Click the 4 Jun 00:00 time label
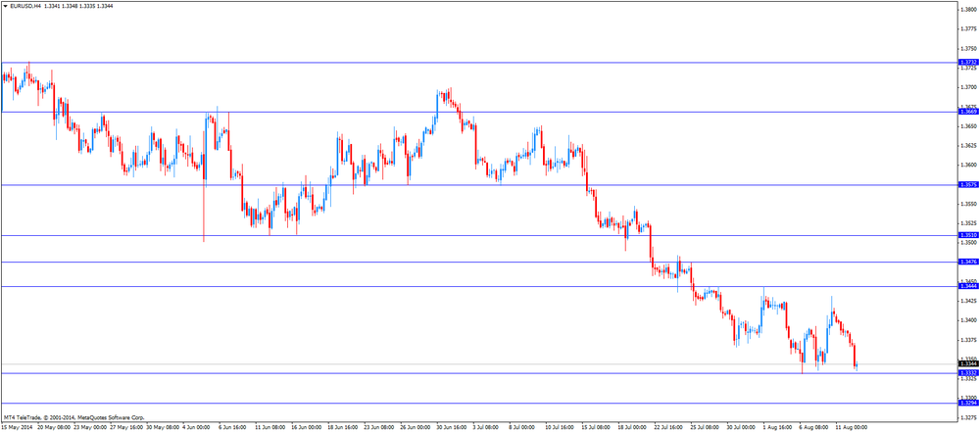980x432 pixels. coord(198,428)
